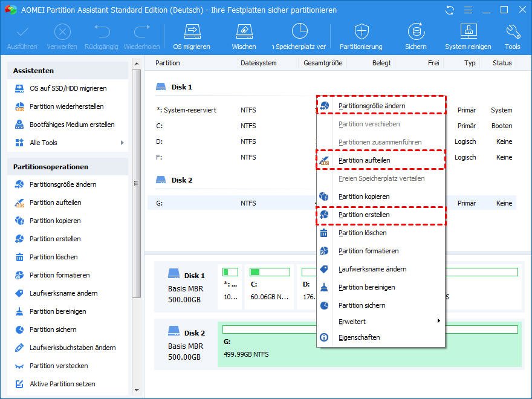This screenshot has height=399, width=532.
Task: Select Partition verstecken in sidebar
Action: (x=59, y=366)
